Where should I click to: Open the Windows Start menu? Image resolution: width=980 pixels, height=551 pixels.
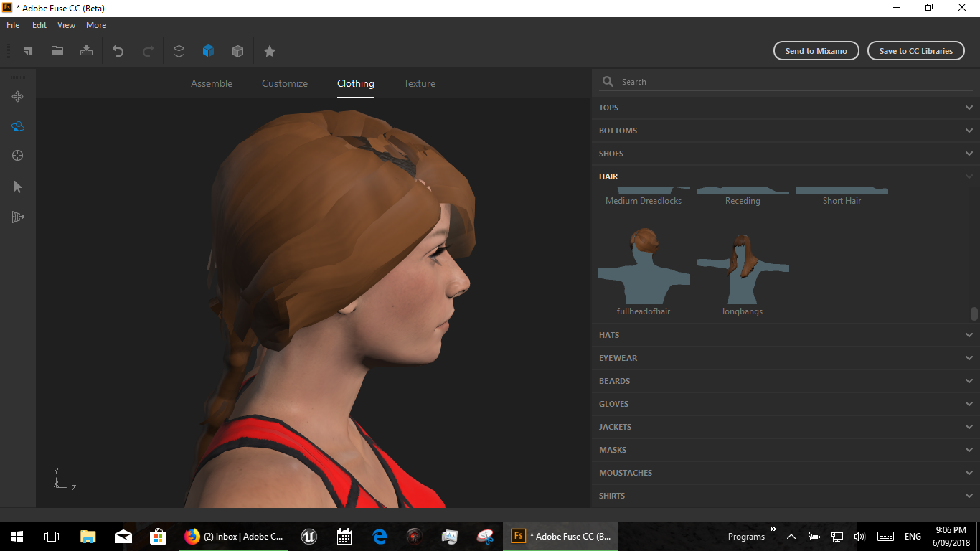click(17, 537)
